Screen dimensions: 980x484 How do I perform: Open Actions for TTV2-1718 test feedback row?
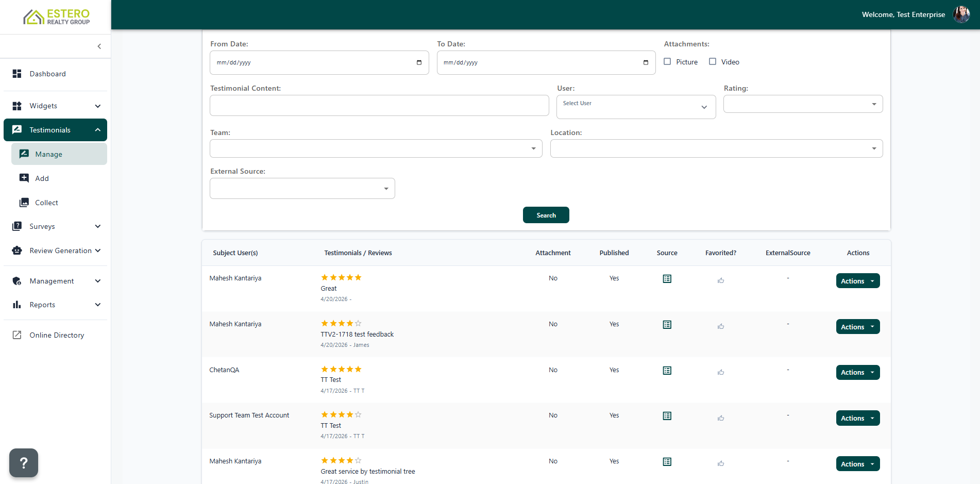(x=857, y=327)
